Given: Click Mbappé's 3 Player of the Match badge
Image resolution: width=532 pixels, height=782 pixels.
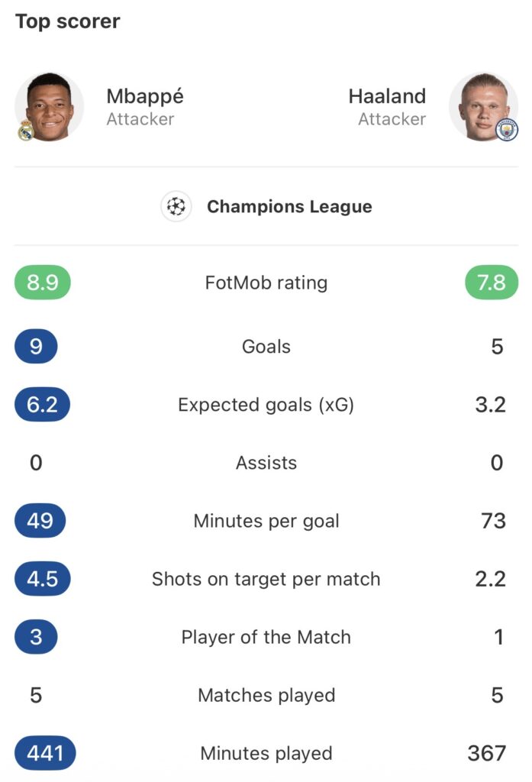Looking at the screenshot, I should coord(36,637).
